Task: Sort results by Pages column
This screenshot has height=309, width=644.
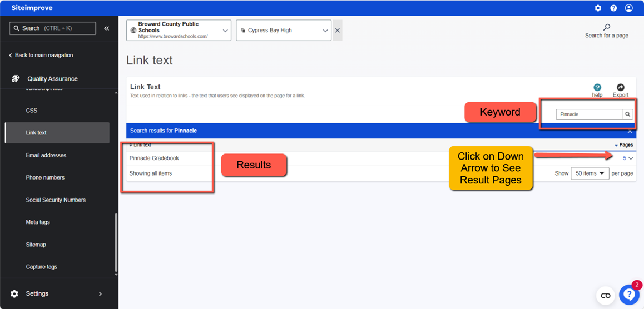Action: [624, 145]
